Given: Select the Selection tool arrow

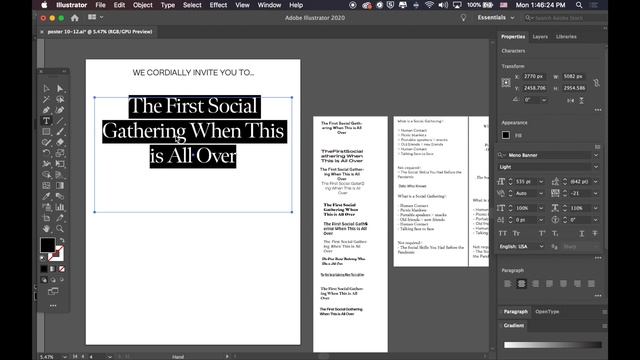Looking at the screenshot, I should [x=46, y=89].
